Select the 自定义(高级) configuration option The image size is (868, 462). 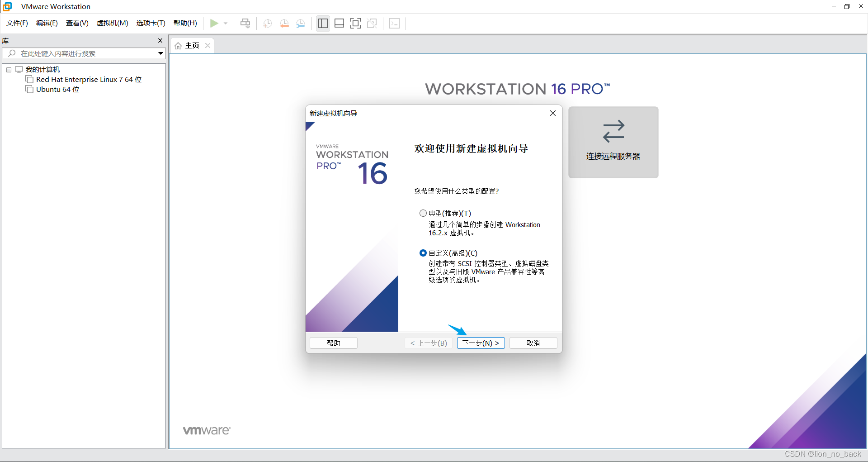423,253
